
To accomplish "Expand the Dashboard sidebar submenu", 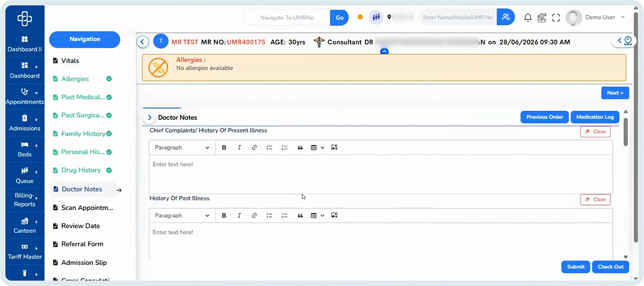I will [x=36, y=67].
